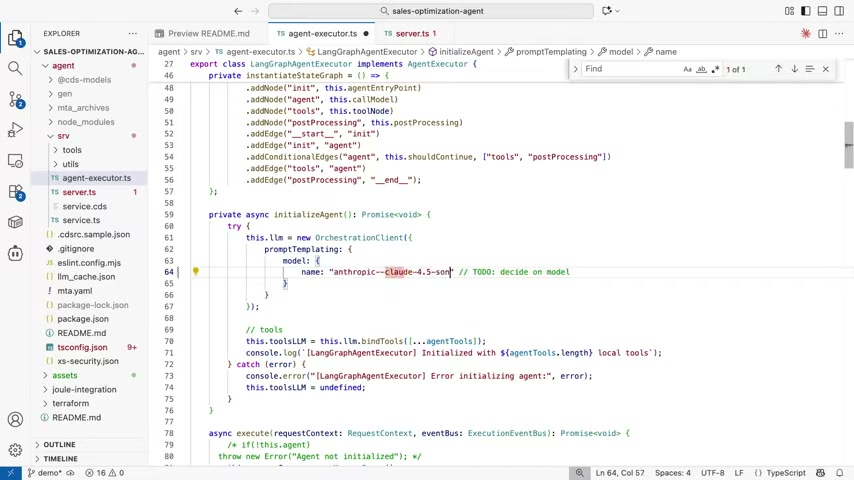Viewport: 854px width, 480px height.
Task: Click the Copilot status icon in status bar
Action: pyautogui.click(x=820, y=473)
